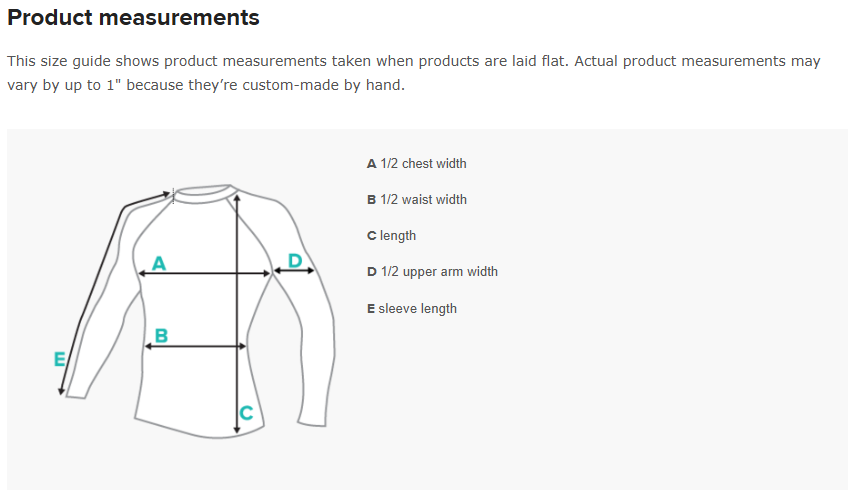This screenshot has height=503, width=861.
Task: Click the "Product measurements" heading
Action: pyautogui.click(x=133, y=18)
